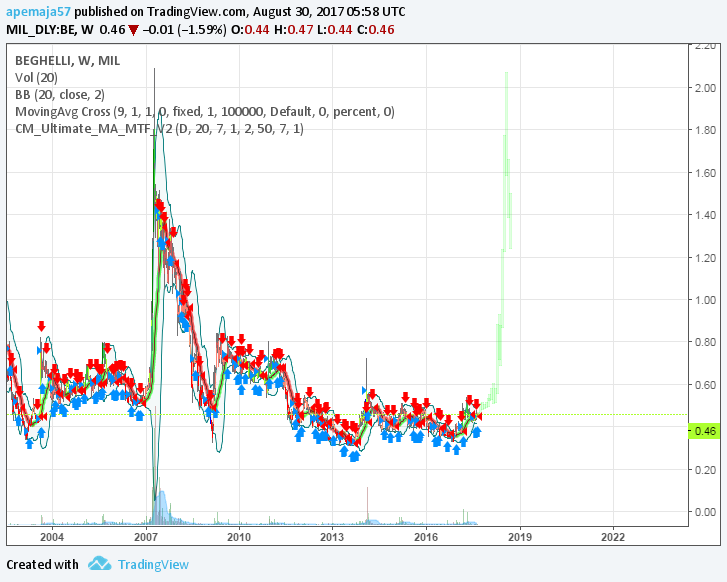
Task: Click the 2007 label on the time axis
Action: coord(146,537)
